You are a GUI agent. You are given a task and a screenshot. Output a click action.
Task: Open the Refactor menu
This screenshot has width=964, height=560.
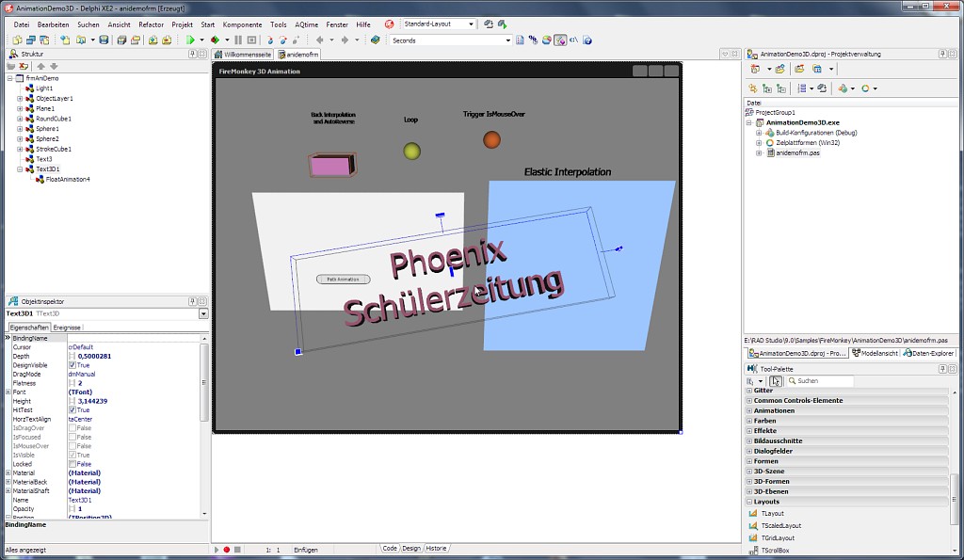pyautogui.click(x=152, y=24)
